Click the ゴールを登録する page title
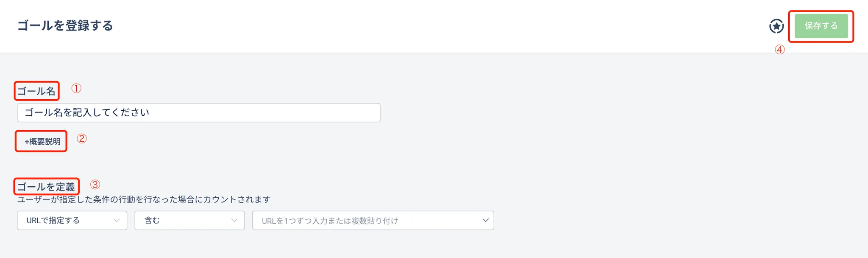This screenshot has height=258, width=868. coord(65,26)
